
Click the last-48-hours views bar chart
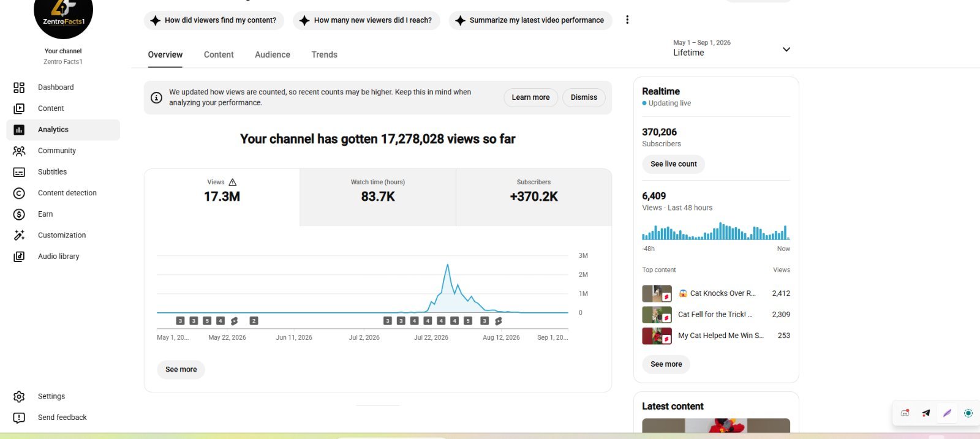[716, 231]
